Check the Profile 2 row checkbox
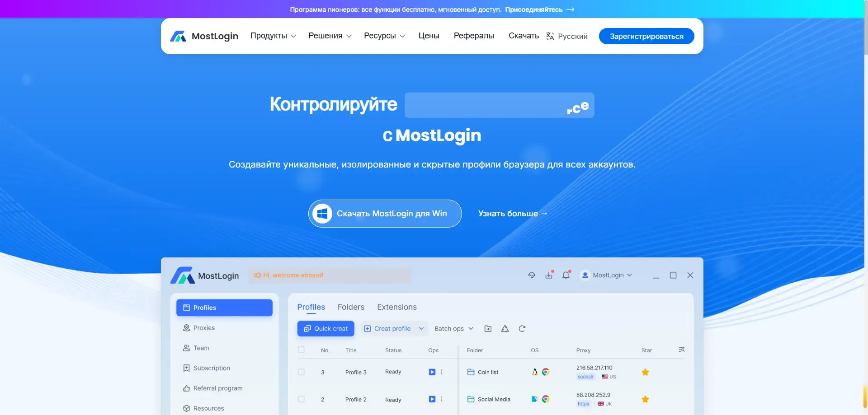The height and width of the screenshot is (415, 868). click(301, 399)
